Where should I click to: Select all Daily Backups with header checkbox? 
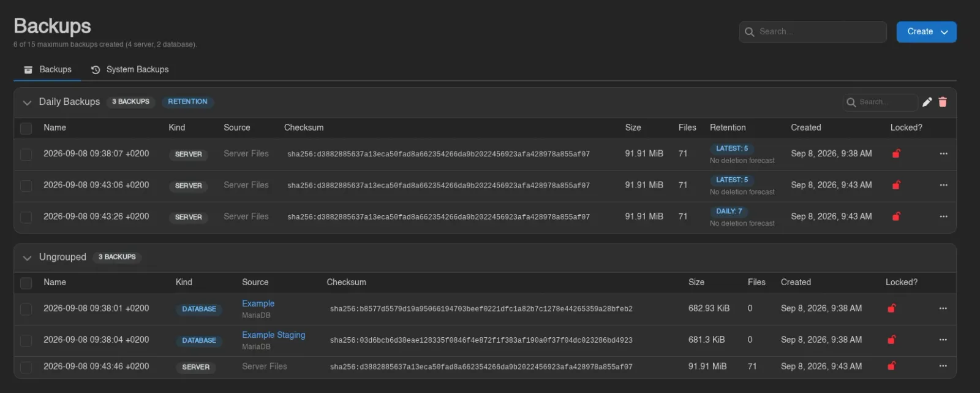[x=26, y=128]
